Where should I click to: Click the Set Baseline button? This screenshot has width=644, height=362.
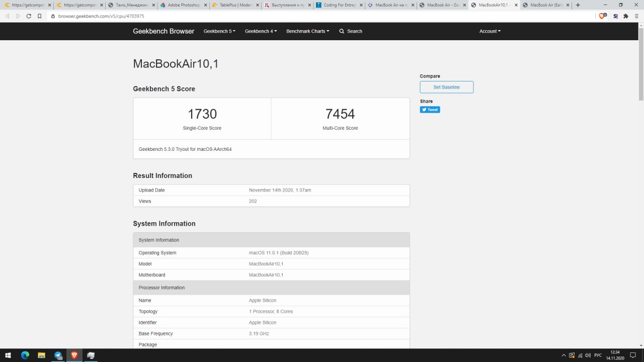point(447,87)
